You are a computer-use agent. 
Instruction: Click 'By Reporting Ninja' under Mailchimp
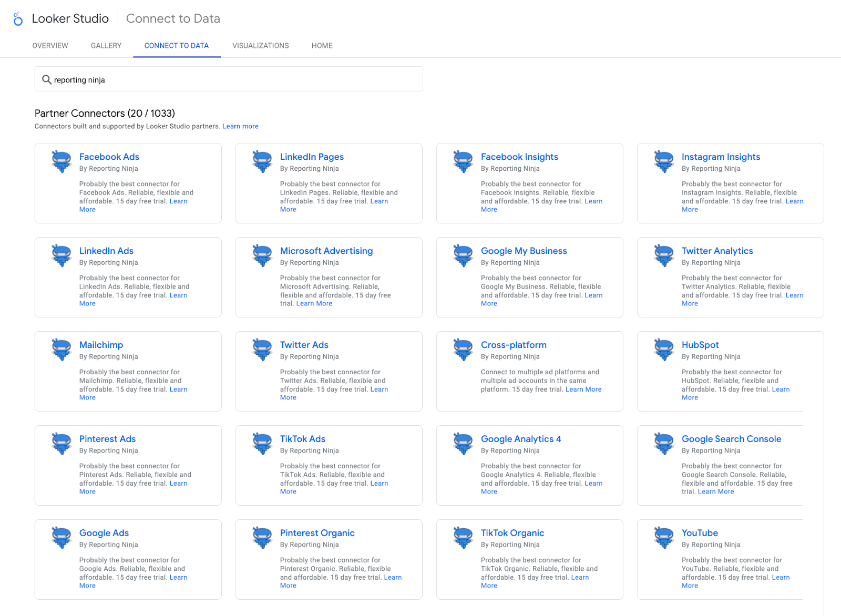tap(109, 356)
